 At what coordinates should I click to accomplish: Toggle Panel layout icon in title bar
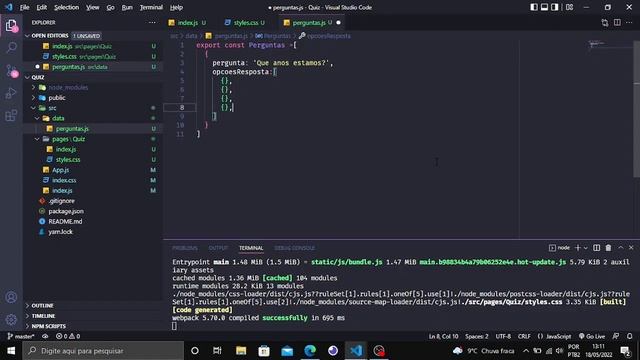click(544, 7)
